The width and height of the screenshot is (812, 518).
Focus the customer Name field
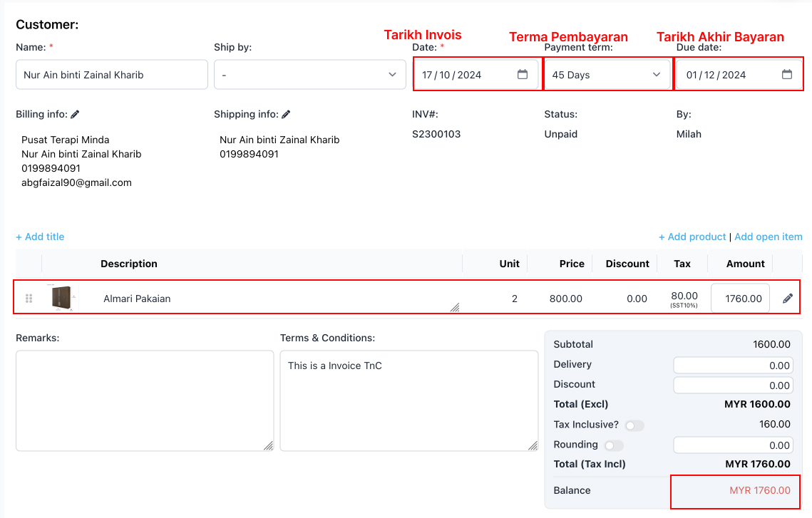click(112, 75)
